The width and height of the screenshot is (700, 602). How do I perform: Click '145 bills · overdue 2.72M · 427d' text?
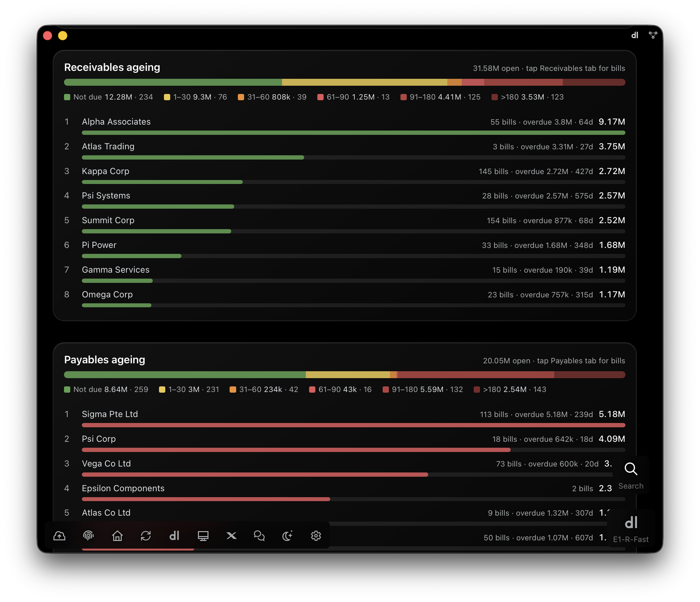coord(536,171)
